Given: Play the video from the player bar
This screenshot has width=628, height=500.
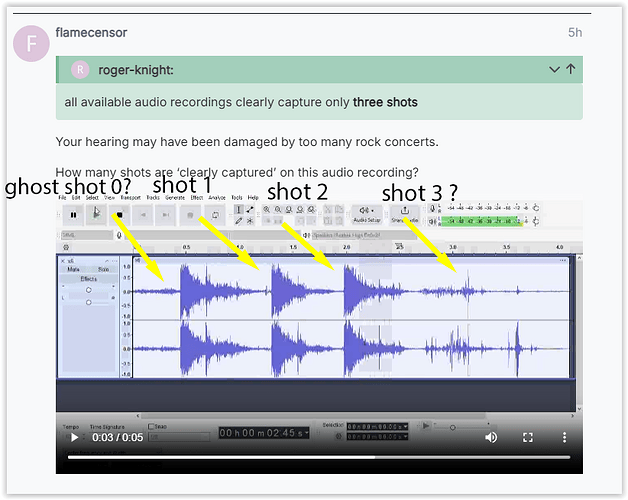Looking at the screenshot, I should [74, 437].
